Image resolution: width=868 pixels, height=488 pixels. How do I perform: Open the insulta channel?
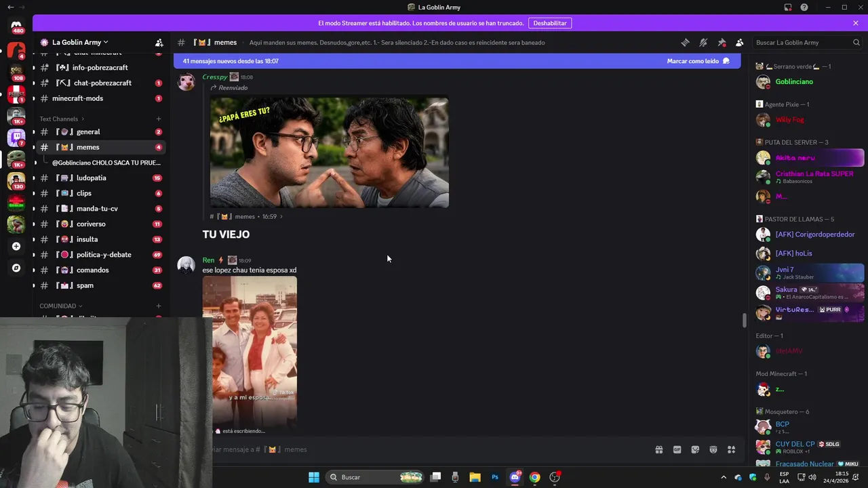pos(100,239)
